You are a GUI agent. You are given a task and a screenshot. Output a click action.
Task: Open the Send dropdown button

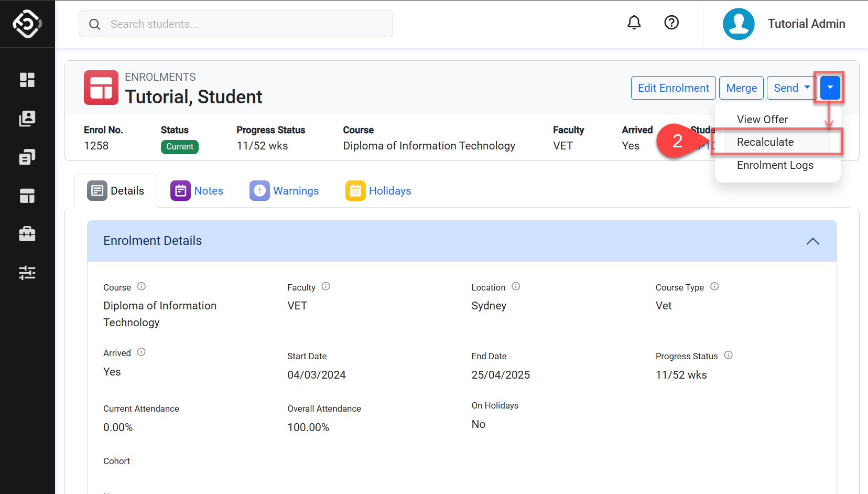pos(791,88)
